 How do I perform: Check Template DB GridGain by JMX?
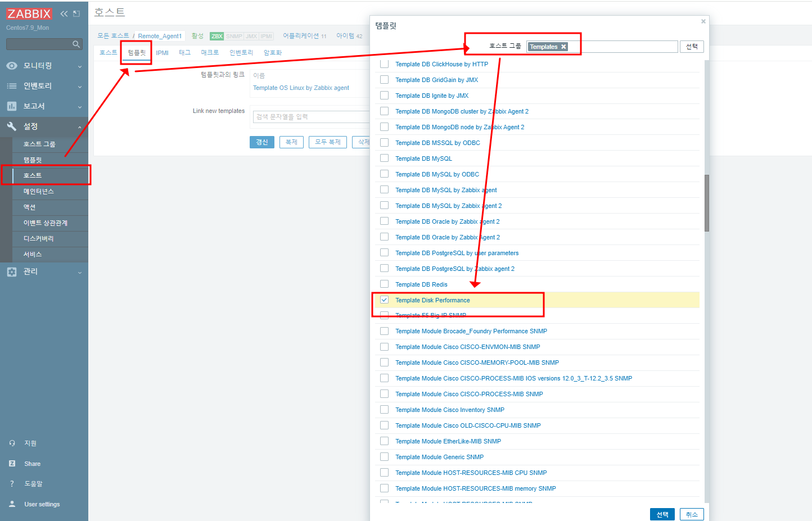point(385,80)
